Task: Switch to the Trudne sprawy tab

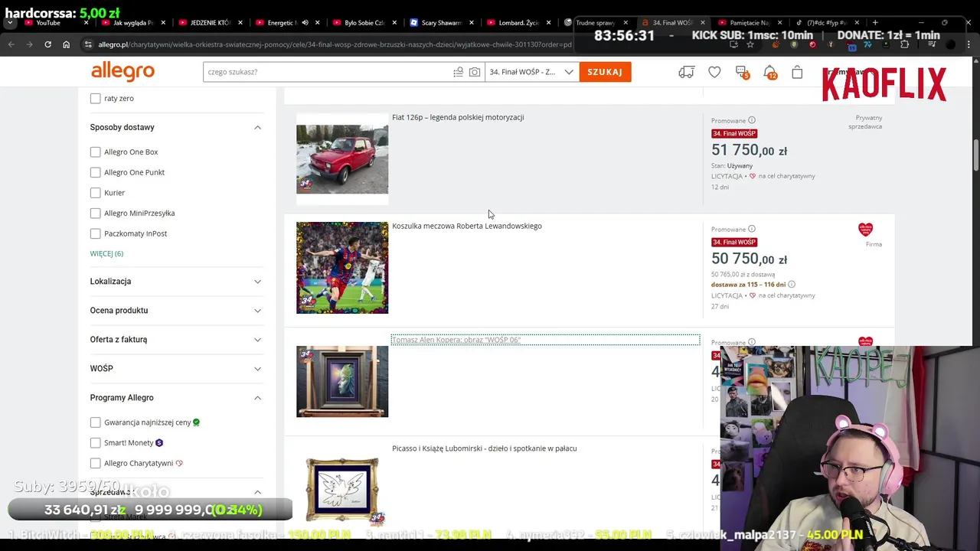Action: [x=596, y=23]
